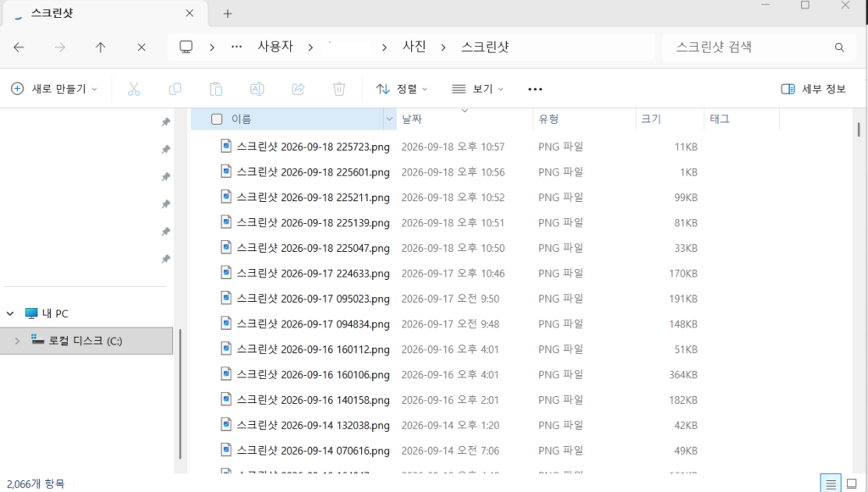Click the 364KB size cell
This screenshot has height=492, width=868.
683,375
